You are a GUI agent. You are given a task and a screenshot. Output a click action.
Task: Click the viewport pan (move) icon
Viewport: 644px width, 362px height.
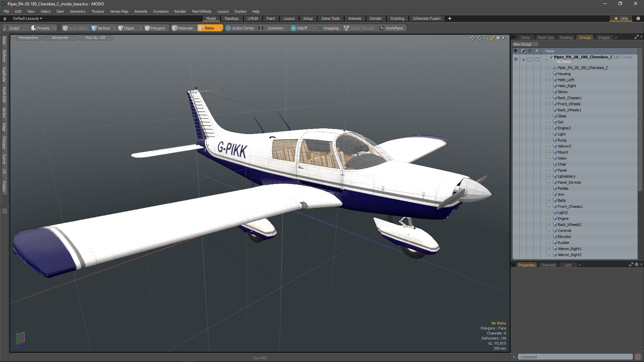point(473,38)
